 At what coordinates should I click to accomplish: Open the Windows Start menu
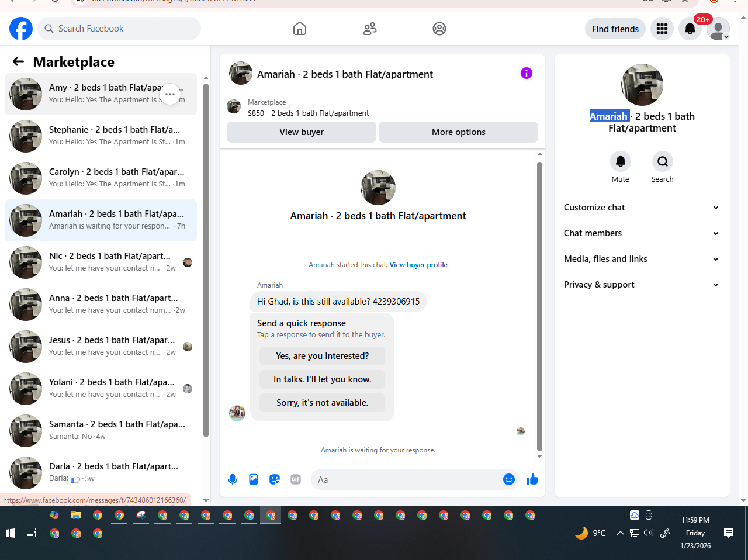point(10,533)
